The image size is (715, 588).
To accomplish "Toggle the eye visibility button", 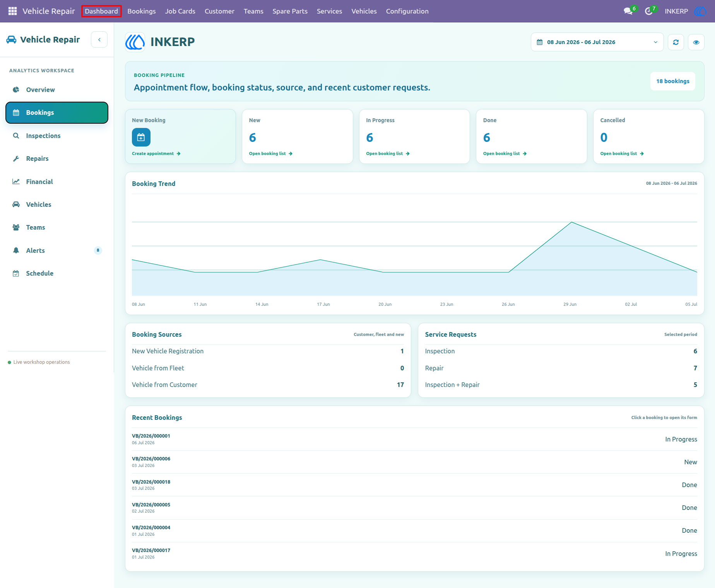I will (696, 42).
